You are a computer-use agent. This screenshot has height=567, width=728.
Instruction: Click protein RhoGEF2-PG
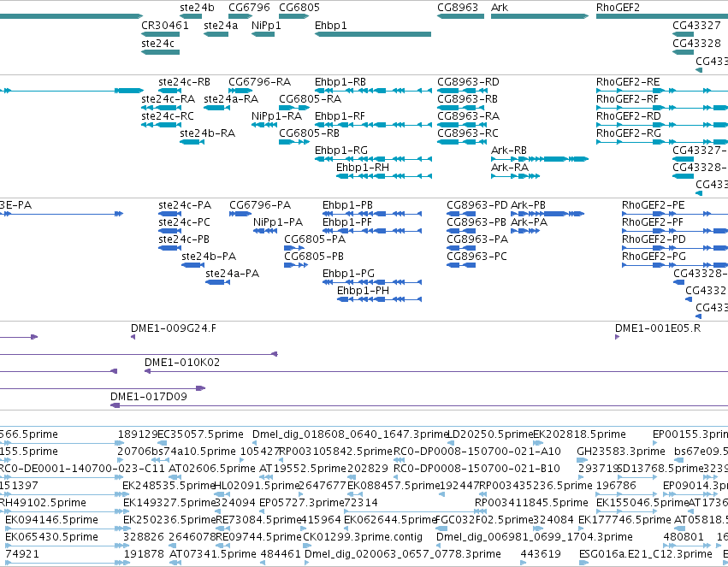tap(675, 265)
